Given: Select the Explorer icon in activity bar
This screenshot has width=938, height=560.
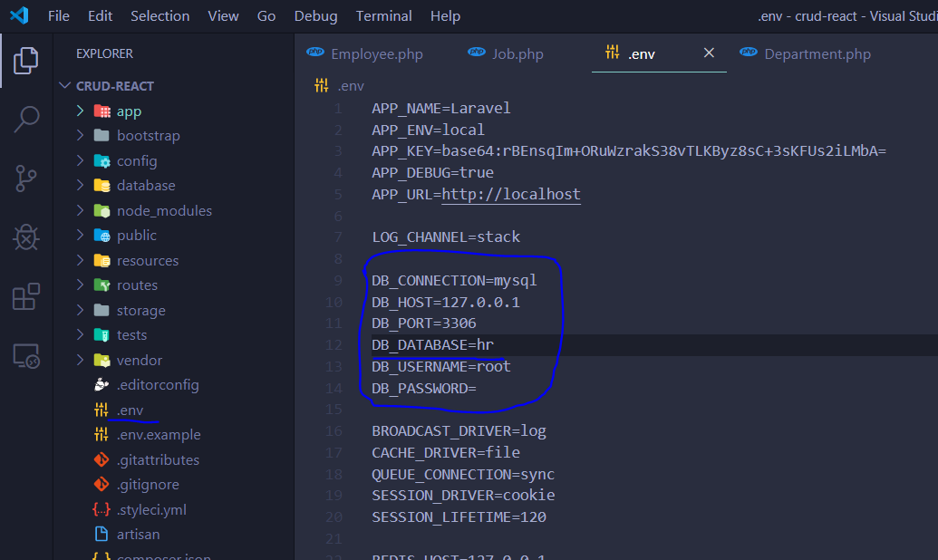Looking at the screenshot, I should tap(24, 60).
